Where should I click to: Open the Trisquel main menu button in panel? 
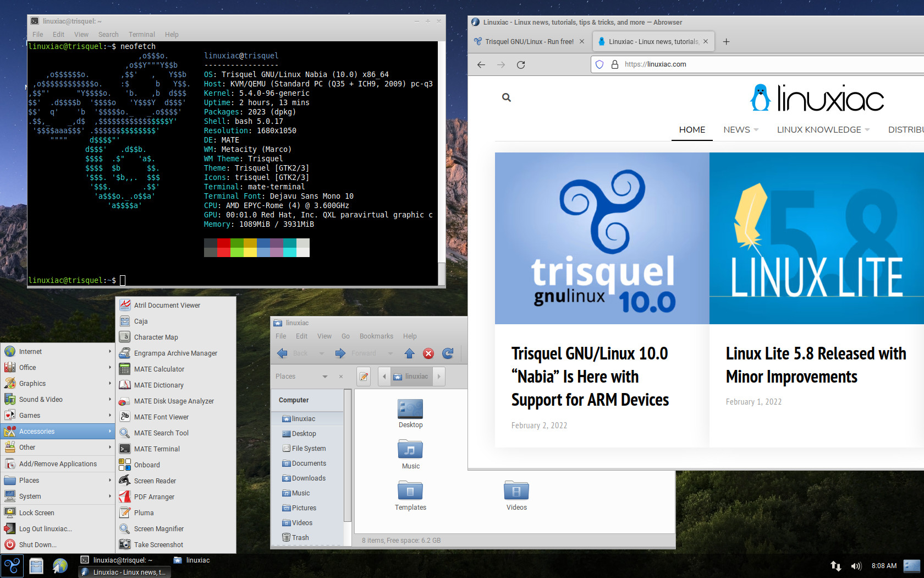(x=12, y=566)
